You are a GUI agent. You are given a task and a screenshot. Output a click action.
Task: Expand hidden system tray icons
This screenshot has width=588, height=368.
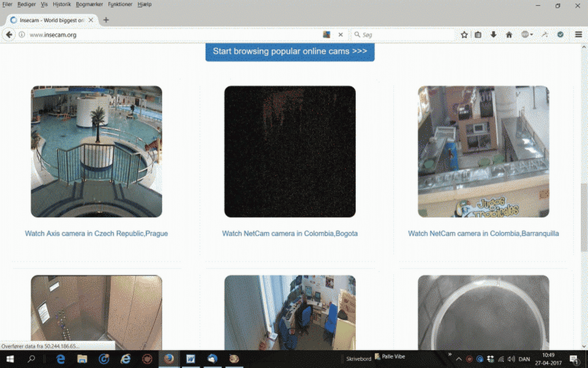tap(458, 358)
